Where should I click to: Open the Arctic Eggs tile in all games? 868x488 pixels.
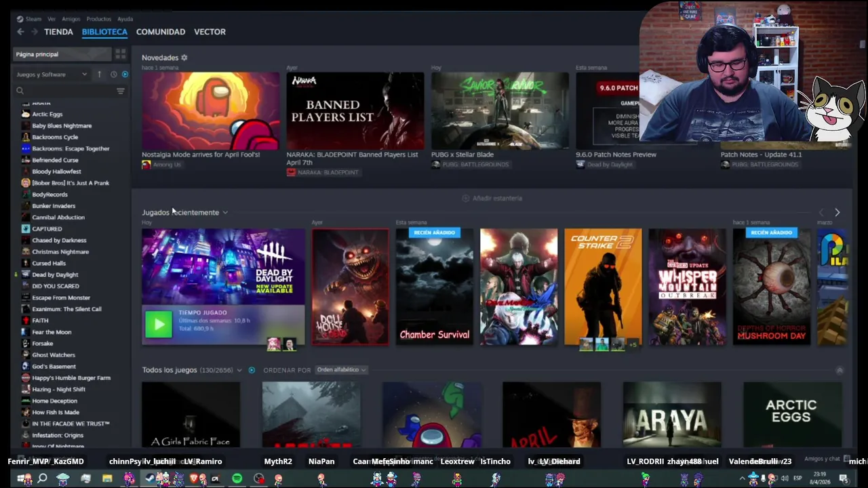click(x=792, y=415)
